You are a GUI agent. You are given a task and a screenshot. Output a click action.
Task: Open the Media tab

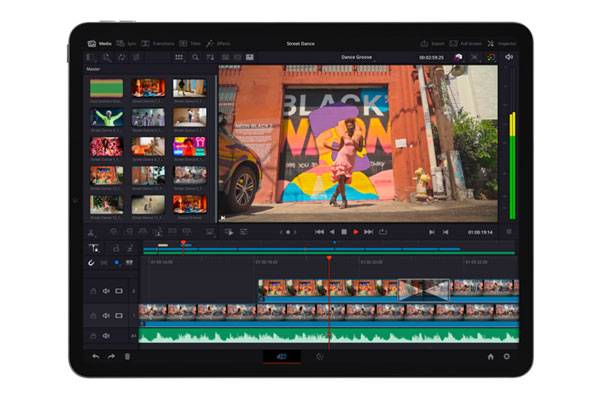(100, 44)
